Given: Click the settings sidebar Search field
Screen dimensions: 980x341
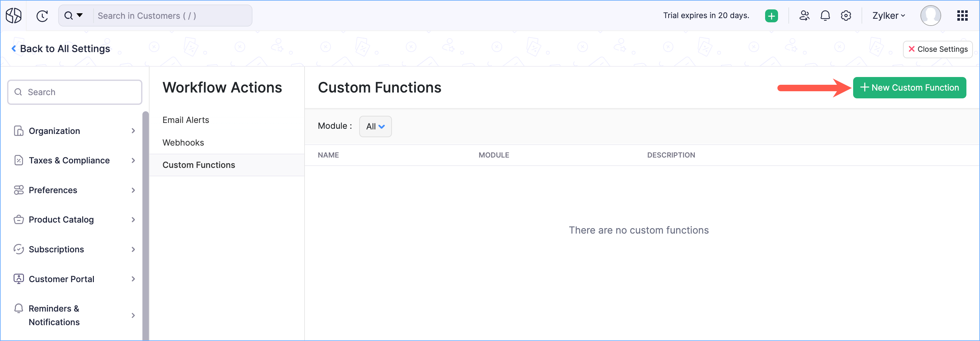Looking at the screenshot, I should 74,92.
